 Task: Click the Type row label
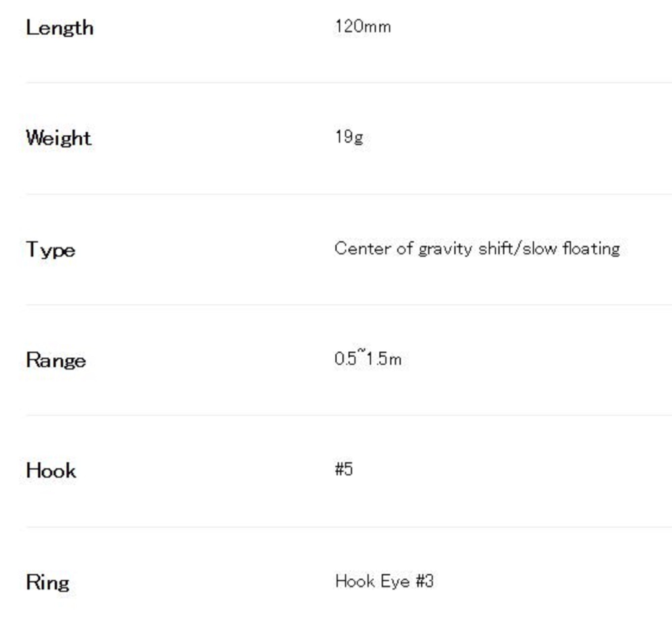coord(51,250)
